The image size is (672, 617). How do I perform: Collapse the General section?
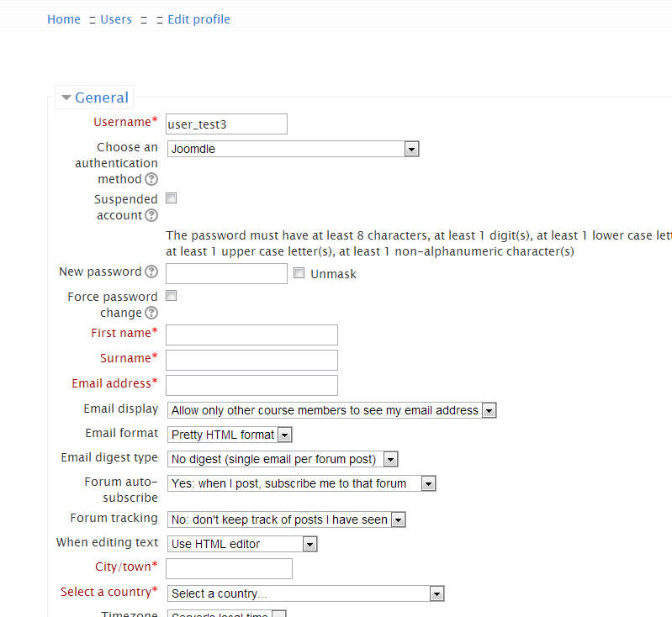pos(94,98)
